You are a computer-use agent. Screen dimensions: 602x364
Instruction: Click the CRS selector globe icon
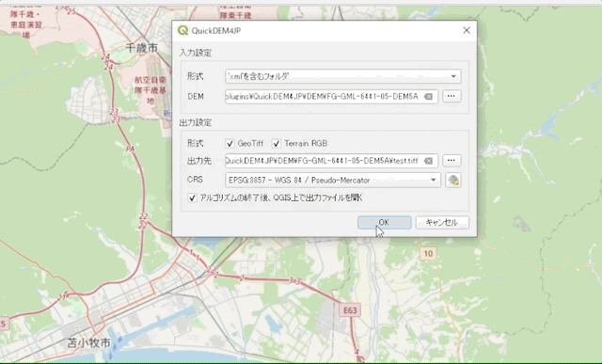(x=453, y=180)
